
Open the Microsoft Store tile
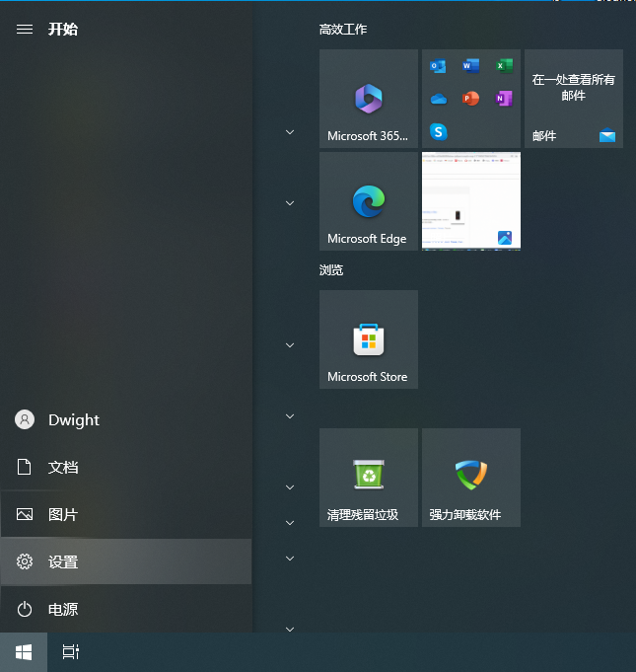point(369,339)
